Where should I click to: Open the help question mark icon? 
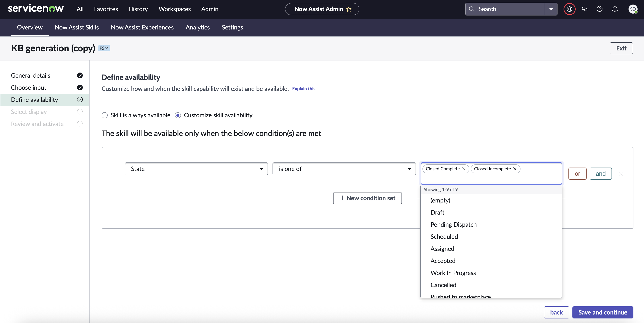[x=599, y=9]
